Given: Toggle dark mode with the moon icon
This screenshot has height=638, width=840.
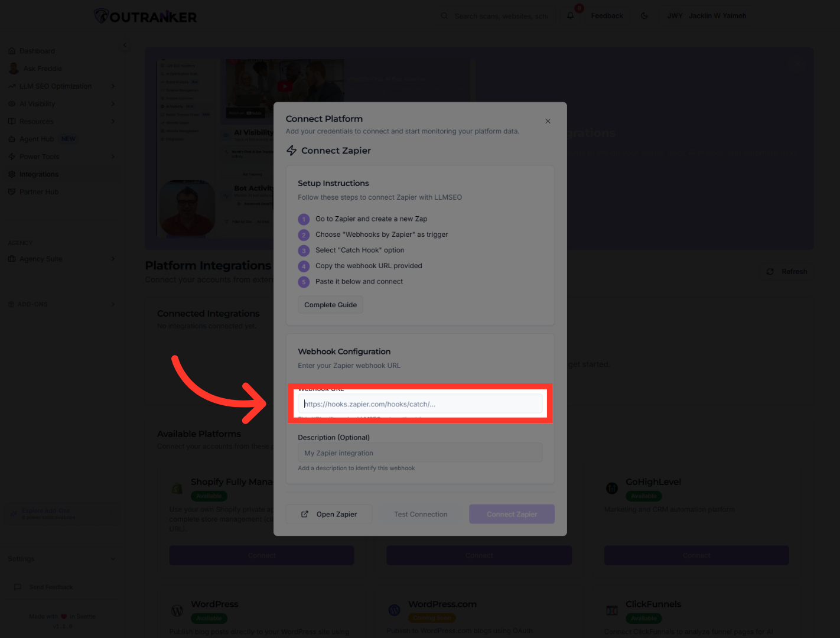Looking at the screenshot, I should pyautogui.click(x=644, y=16).
